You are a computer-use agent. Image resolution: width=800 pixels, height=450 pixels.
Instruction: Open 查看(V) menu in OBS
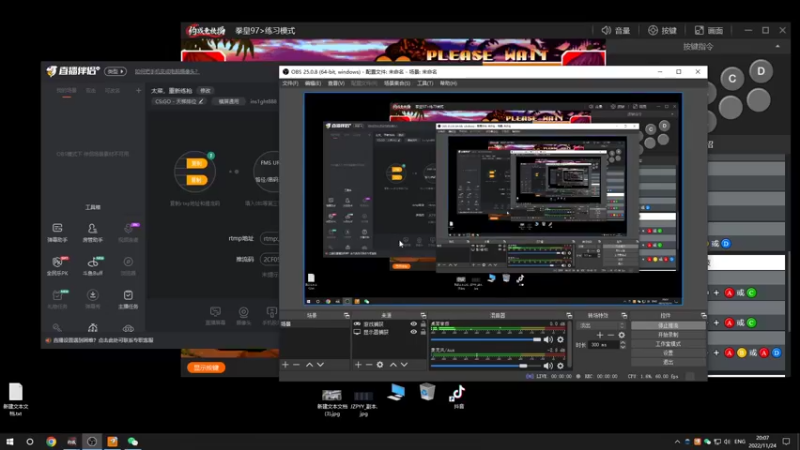point(336,83)
